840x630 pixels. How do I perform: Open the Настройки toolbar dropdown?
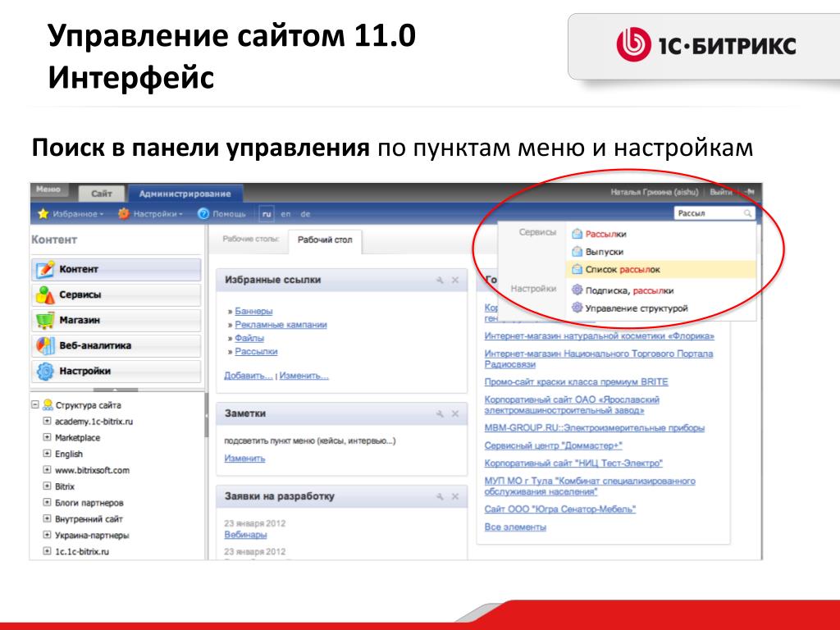(151, 214)
